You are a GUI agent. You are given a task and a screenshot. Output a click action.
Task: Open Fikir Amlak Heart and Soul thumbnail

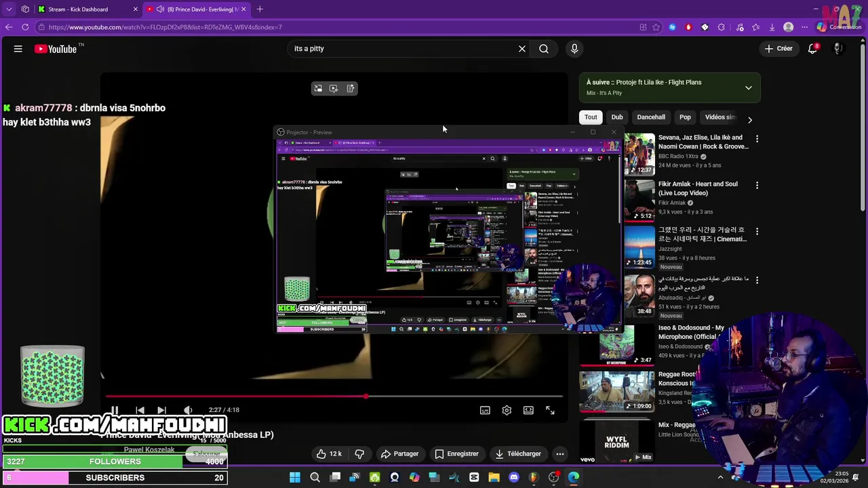coord(639,200)
